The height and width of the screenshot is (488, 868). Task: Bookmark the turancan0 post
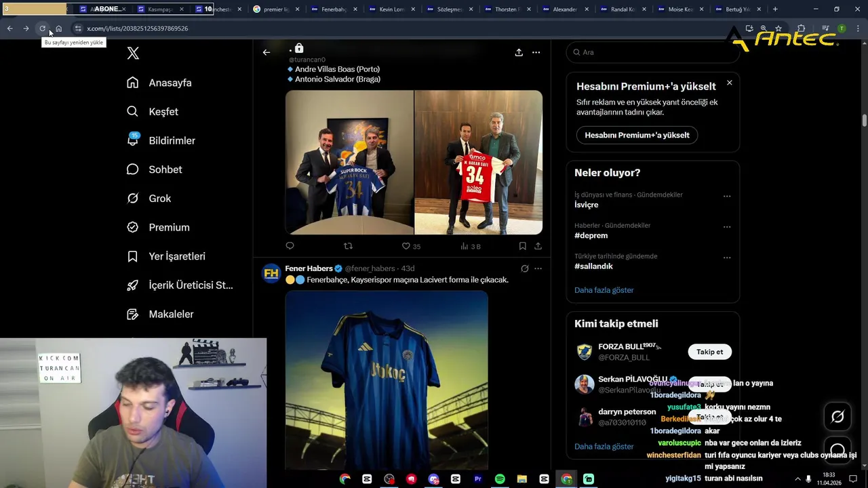[x=522, y=246]
